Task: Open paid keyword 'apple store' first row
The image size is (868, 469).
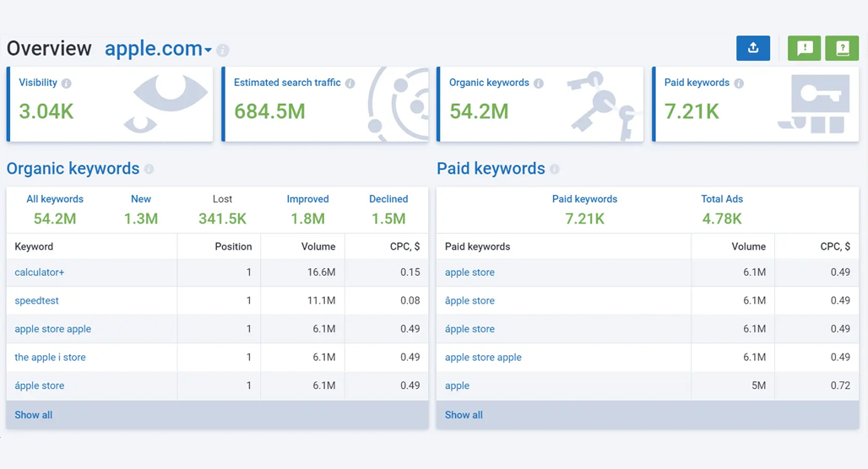Action: 469,272
